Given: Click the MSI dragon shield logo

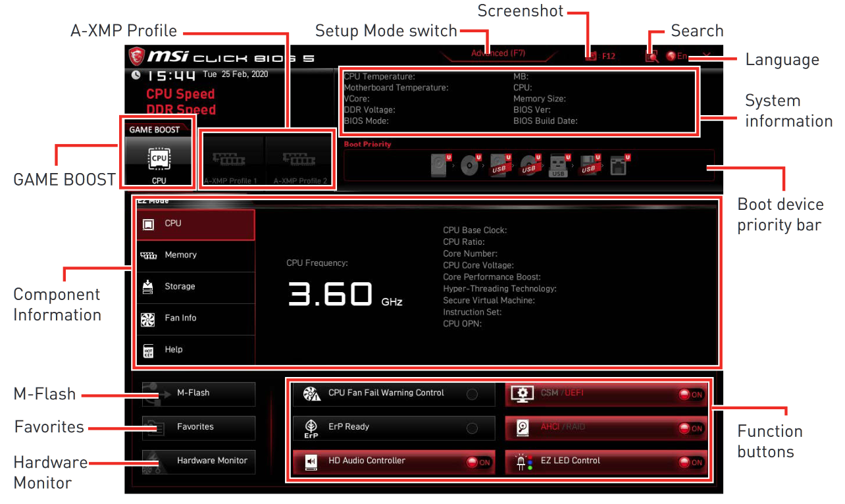Looking at the screenshot, I should [x=137, y=57].
